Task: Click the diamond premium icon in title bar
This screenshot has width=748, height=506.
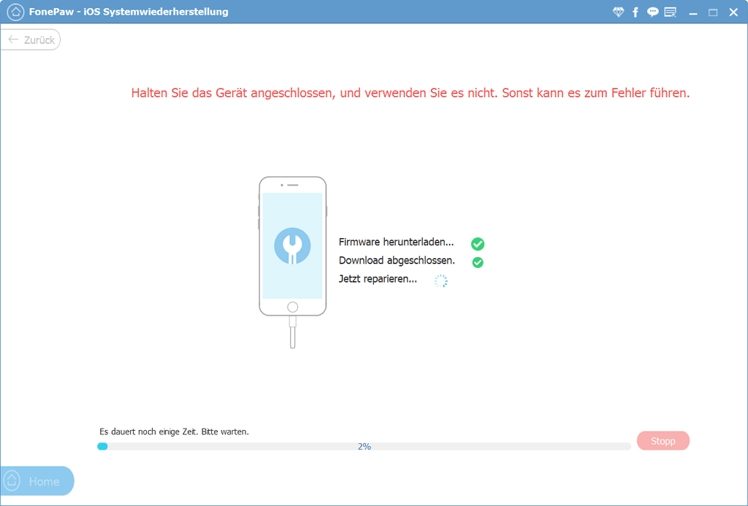Action: [x=619, y=12]
